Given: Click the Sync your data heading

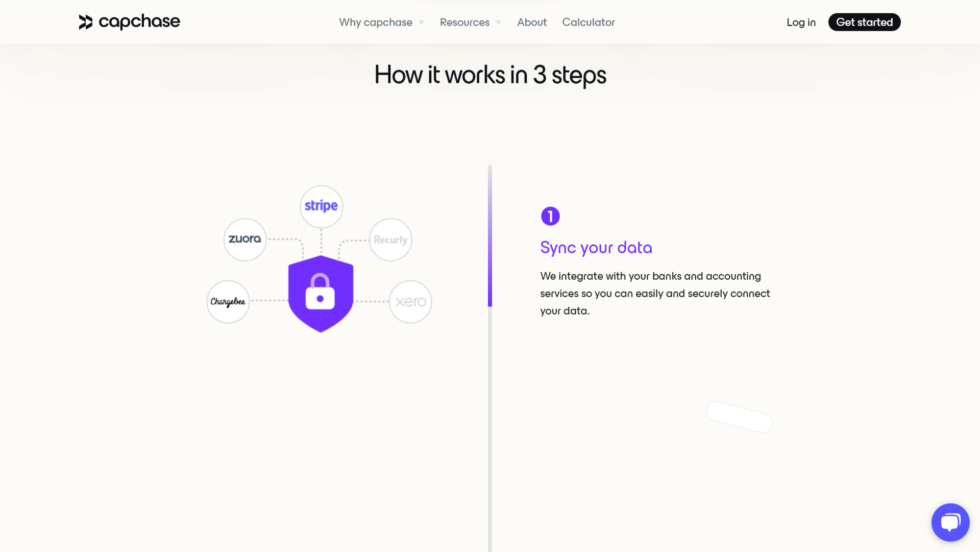Looking at the screenshot, I should [596, 248].
